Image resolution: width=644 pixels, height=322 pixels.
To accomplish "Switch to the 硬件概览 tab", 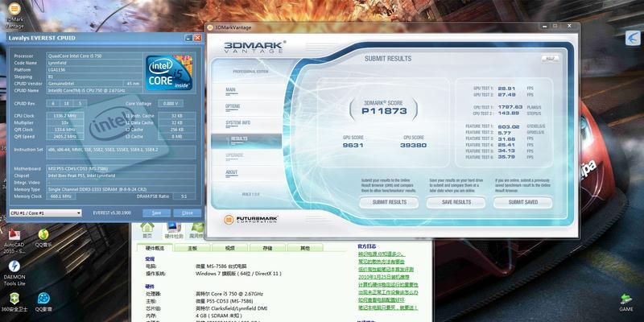I will click(155, 248).
